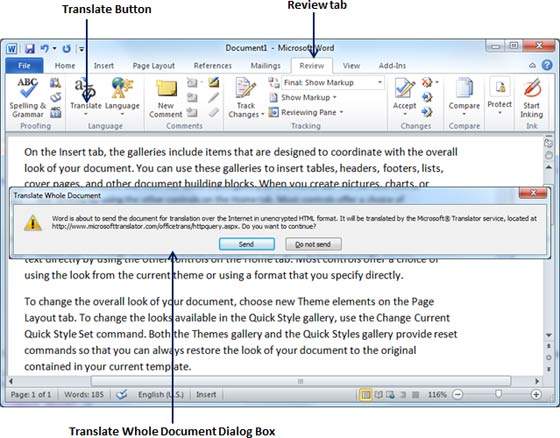Open the File tab

(x=24, y=66)
